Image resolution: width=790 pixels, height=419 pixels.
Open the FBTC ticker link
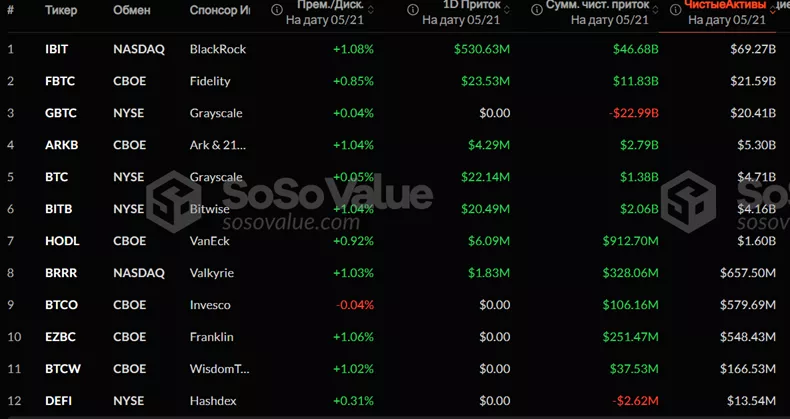pyautogui.click(x=59, y=81)
